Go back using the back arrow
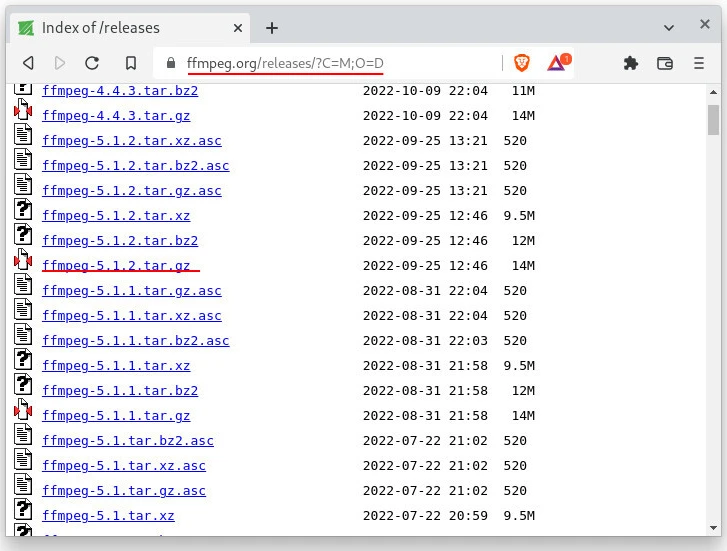 [x=28, y=63]
